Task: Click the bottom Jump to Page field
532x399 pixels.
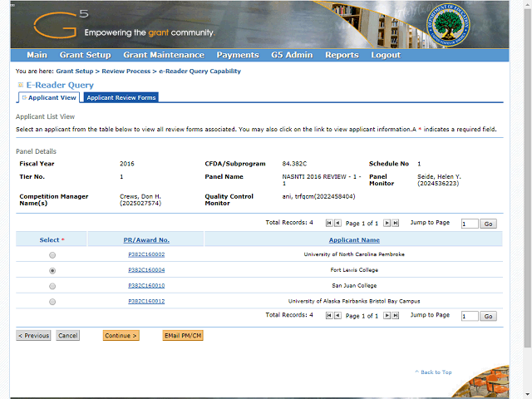Action: click(x=470, y=316)
